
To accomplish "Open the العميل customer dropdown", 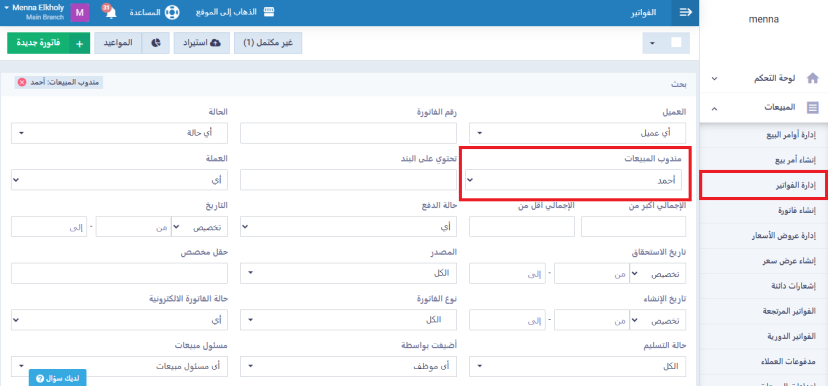I will pos(578,133).
